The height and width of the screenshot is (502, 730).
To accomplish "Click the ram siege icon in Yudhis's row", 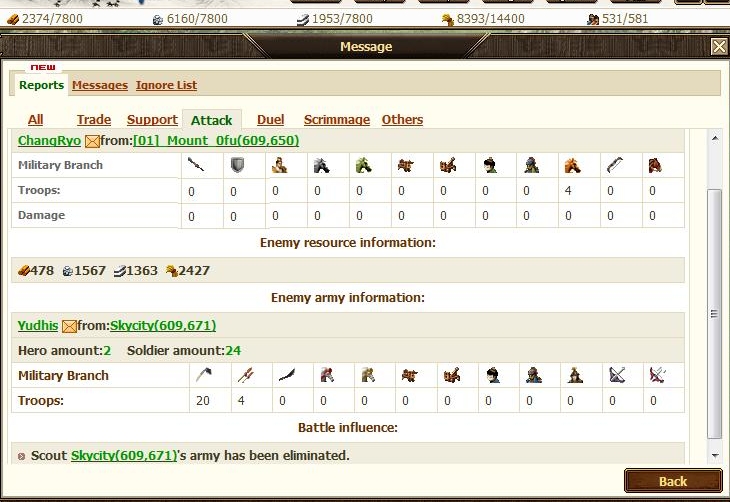I will pos(409,375).
